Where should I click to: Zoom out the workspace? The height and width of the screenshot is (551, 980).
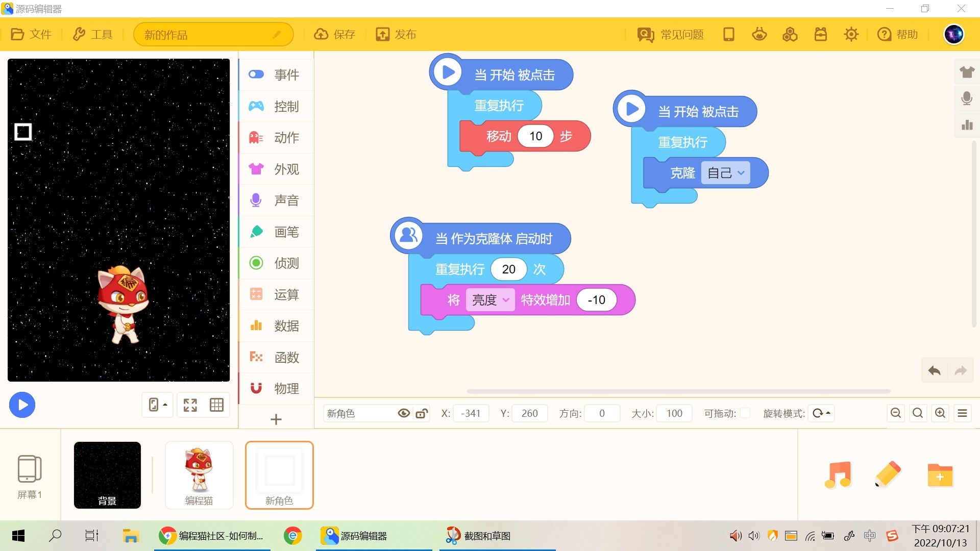tap(896, 413)
